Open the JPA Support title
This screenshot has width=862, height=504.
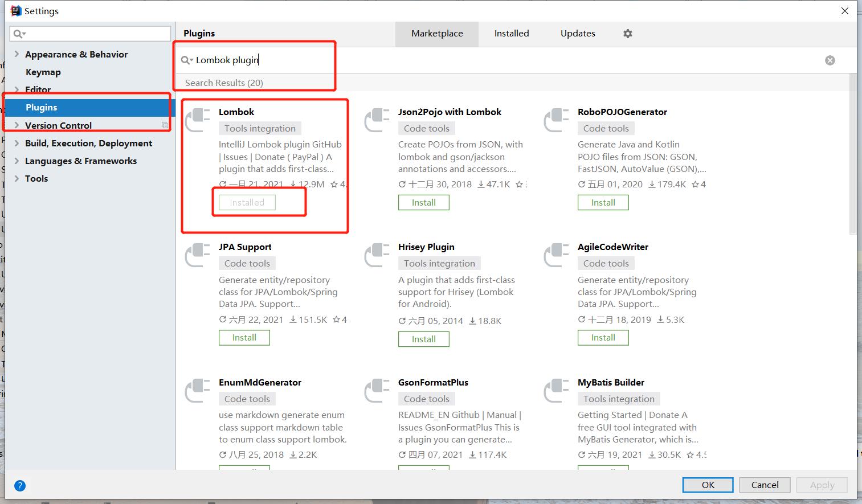click(x=245, y=247)
